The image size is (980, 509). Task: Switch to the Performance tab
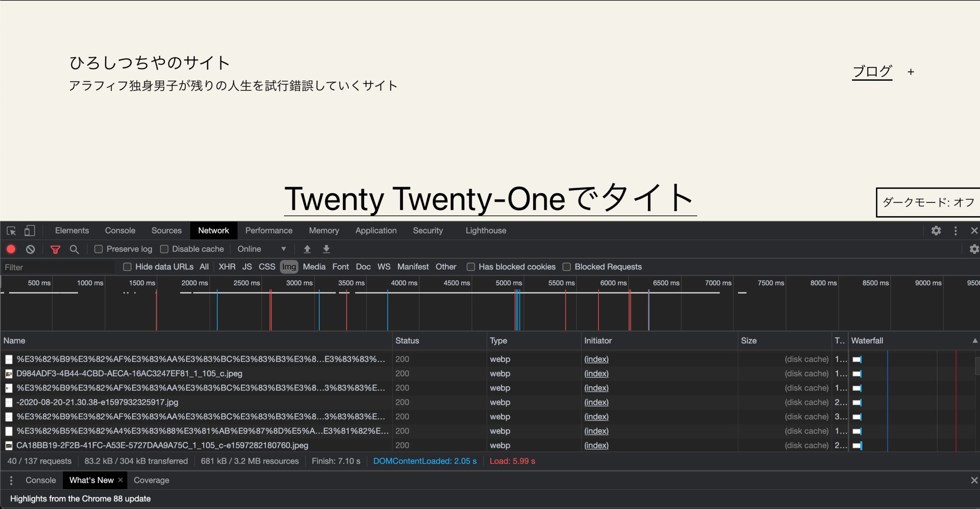(x=269, y=231)
